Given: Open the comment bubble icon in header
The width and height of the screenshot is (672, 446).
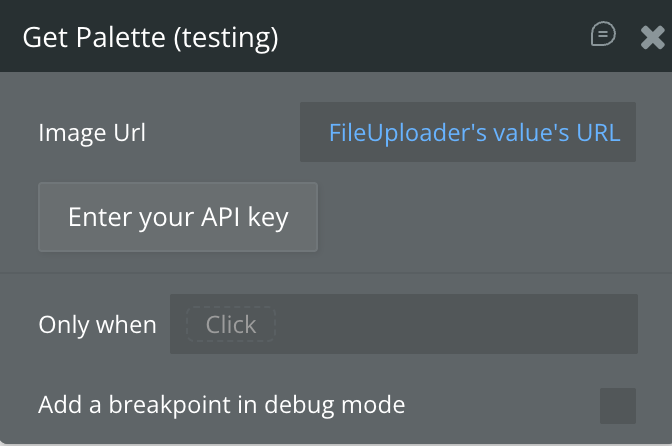Looking at the screenshot, I should click(x=603, y=35).
